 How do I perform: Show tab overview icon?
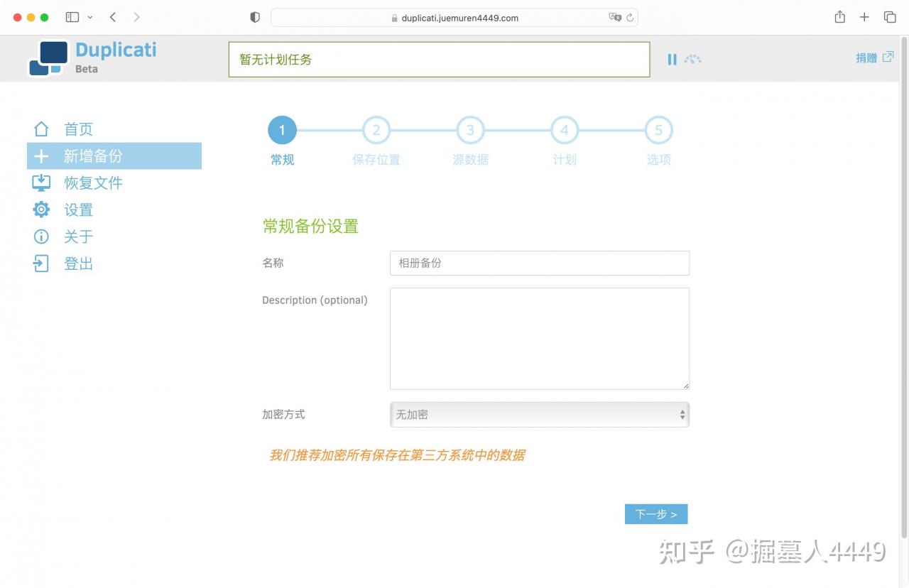click(x=890, y=17)
